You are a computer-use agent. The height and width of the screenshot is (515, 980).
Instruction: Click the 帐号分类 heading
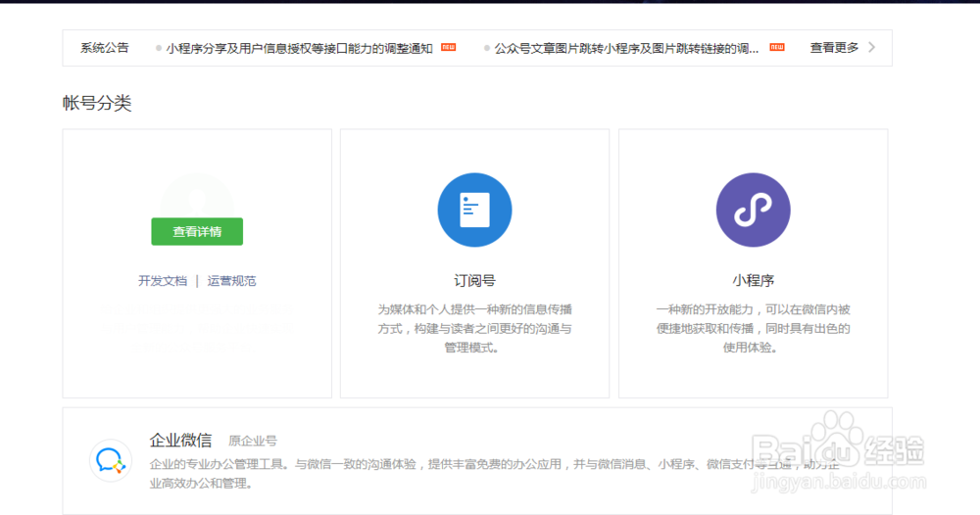point(97,103)
